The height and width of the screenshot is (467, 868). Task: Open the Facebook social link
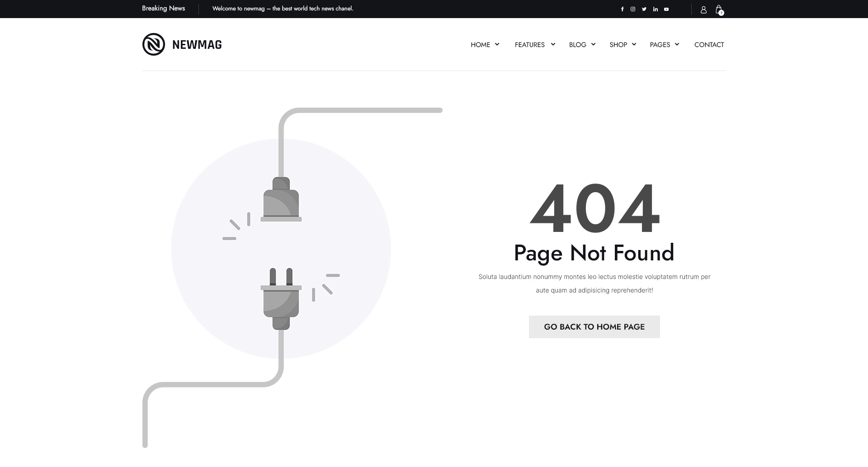(622, 9)
